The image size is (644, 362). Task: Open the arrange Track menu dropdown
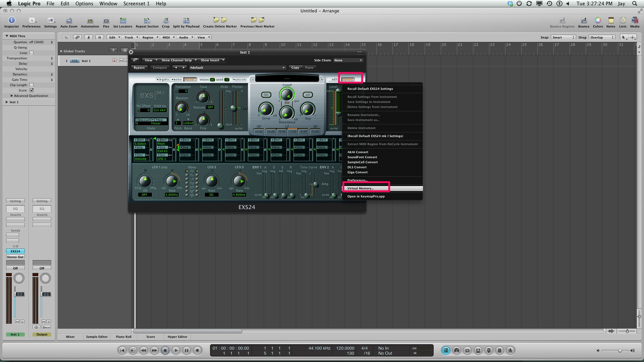tap(131, 37)
